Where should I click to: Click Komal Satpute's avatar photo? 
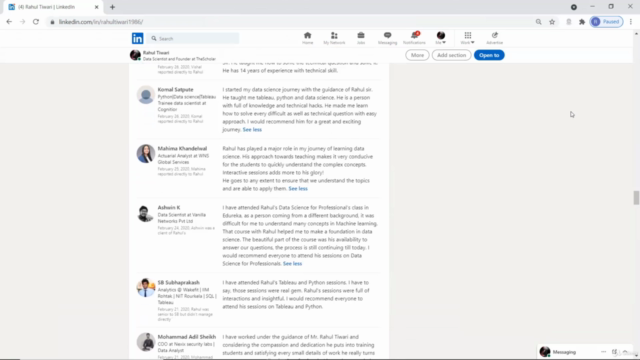146,95
